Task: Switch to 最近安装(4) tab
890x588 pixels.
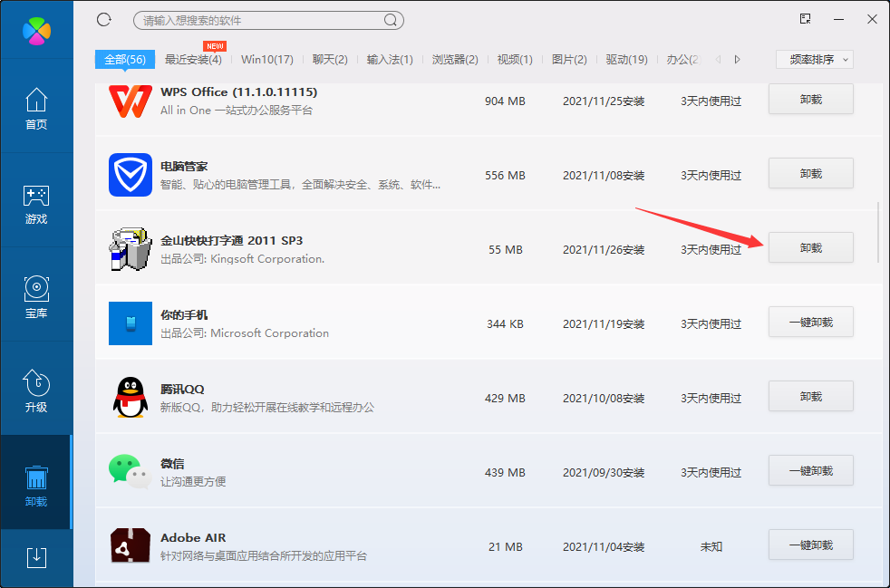Action: point(193,60)
